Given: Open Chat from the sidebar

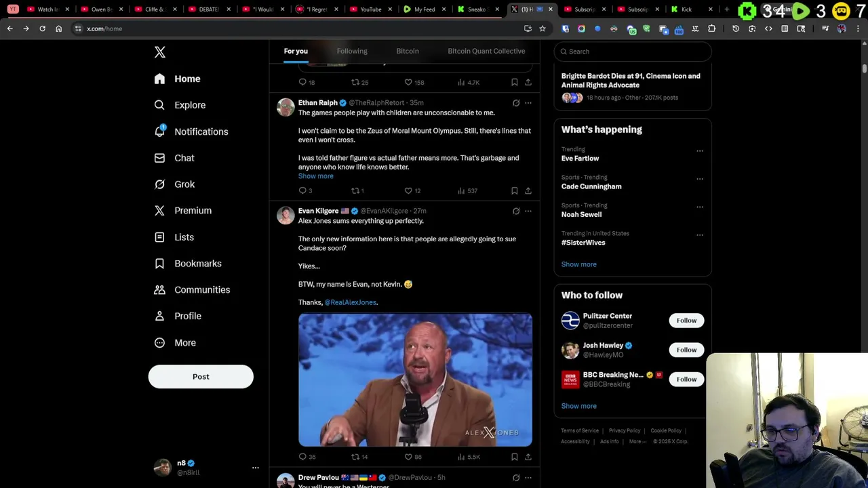Looking at the screenshot, I should pos(174,158).
